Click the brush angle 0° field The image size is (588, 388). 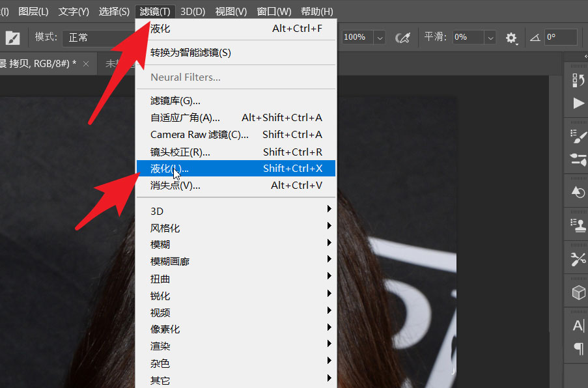click(560, 38)
